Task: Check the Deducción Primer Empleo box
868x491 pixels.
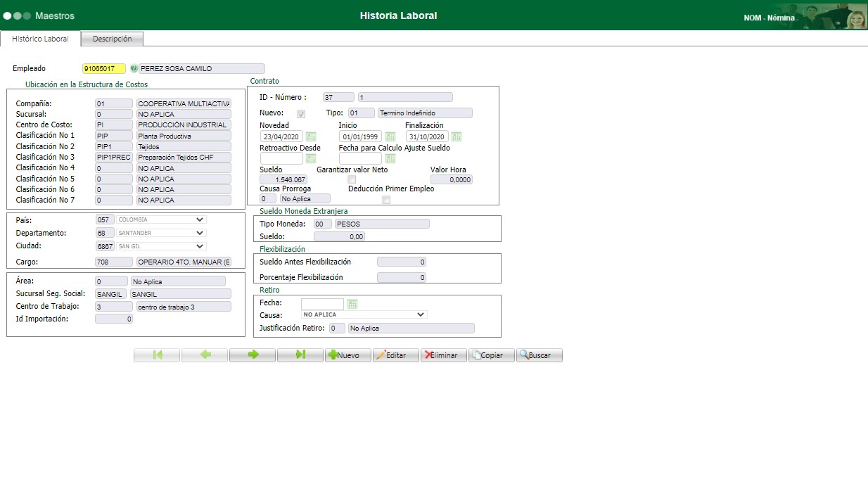Action: click(385, 200)
